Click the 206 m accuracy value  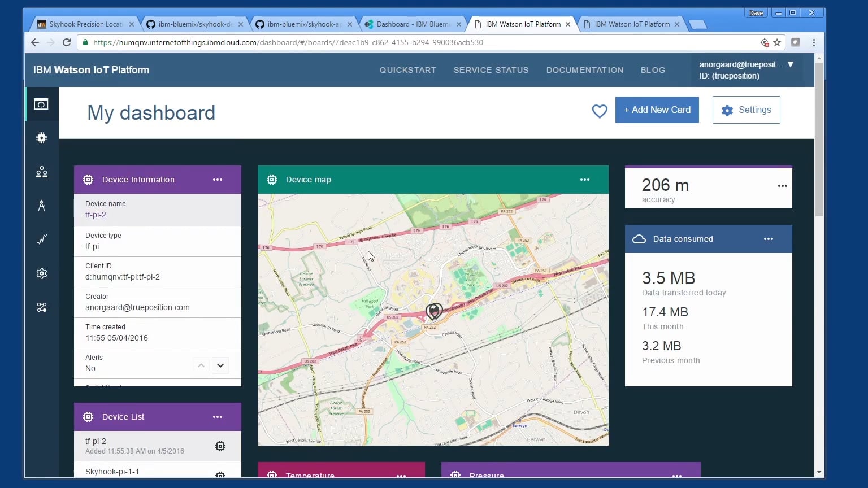tap(665, 185)
